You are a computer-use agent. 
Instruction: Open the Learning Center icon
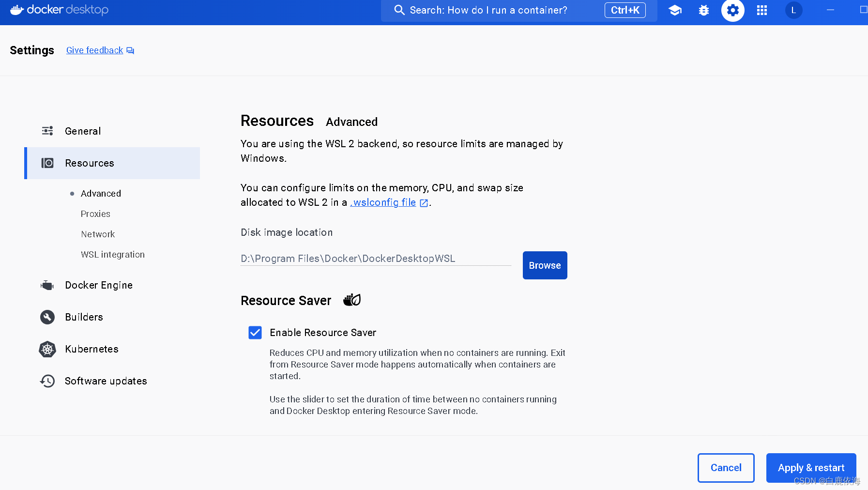(674, 10)
